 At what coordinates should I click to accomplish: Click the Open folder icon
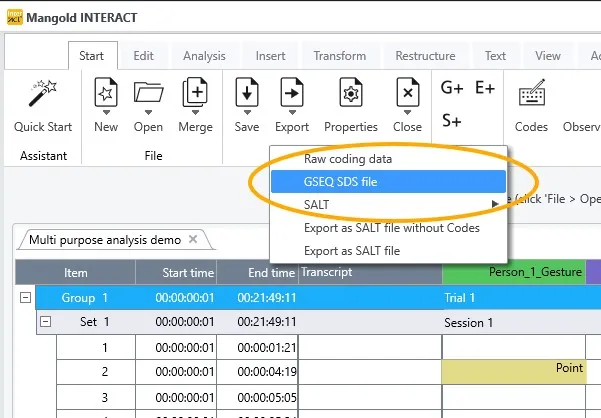click(148, 93)
